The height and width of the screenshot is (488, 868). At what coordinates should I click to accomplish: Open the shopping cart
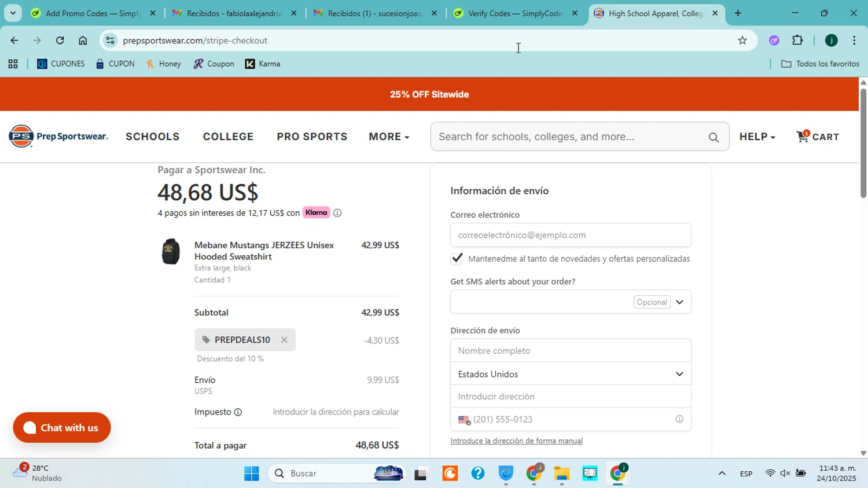pos(818,137)
